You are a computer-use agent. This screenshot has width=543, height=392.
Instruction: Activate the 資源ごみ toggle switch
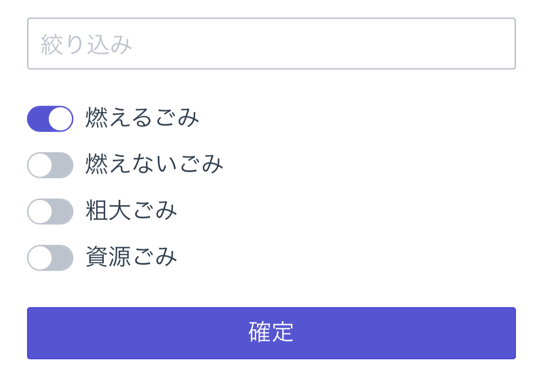50,258
